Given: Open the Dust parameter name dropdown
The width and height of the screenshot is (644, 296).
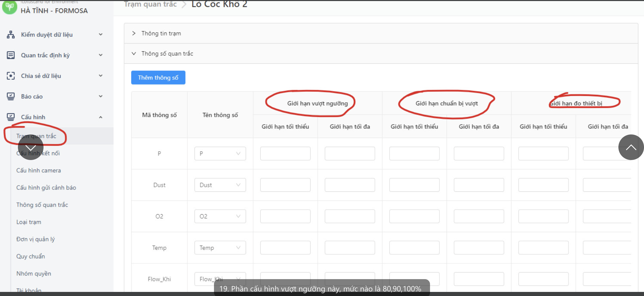Looking at the screenshot, I should pyautogui.click(x=220, y=185).
